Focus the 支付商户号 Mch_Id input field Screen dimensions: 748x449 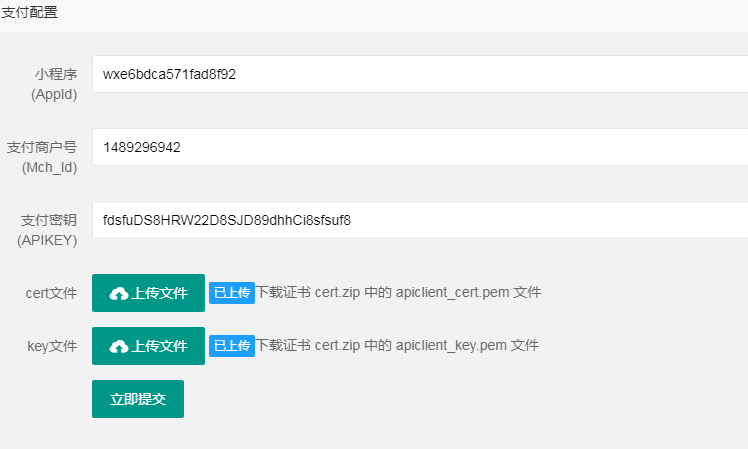[x=420, y=147]
